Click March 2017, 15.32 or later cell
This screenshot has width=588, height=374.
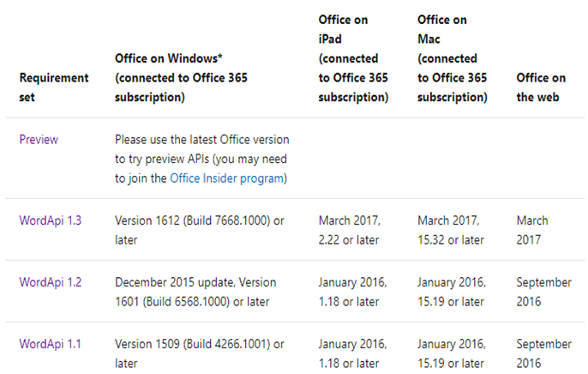[x=451, y=230]
